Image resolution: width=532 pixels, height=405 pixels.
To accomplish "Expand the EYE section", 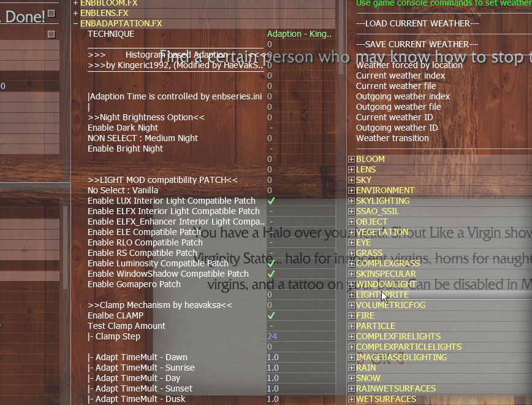I will pos(352,243).
